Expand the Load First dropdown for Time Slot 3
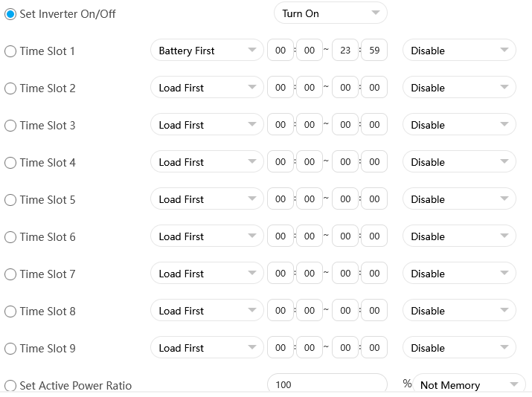This screenshot has height=397, width=532. [207, 124]
